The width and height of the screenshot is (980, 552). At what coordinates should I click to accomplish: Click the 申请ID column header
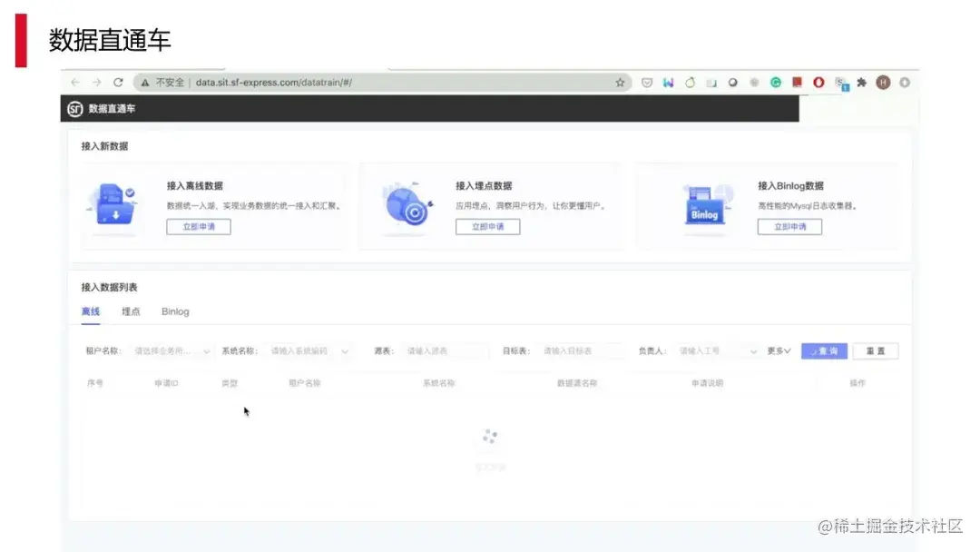tap(166, 383)
